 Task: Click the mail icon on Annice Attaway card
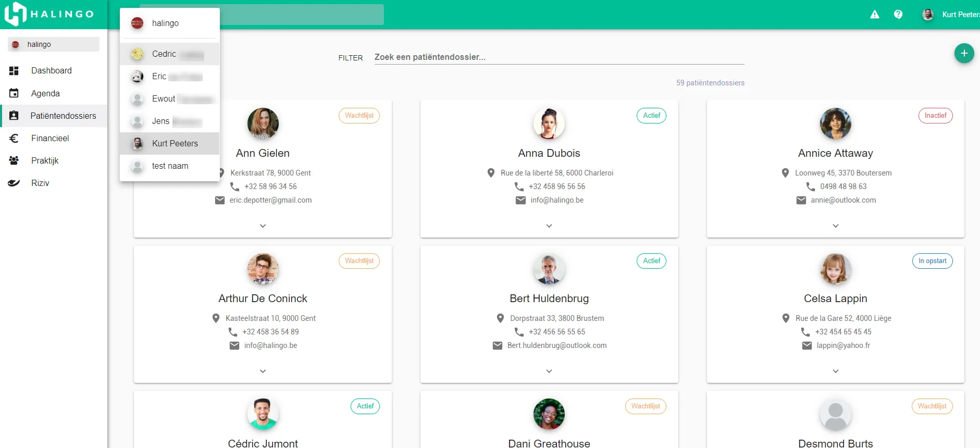pos(801,200)
